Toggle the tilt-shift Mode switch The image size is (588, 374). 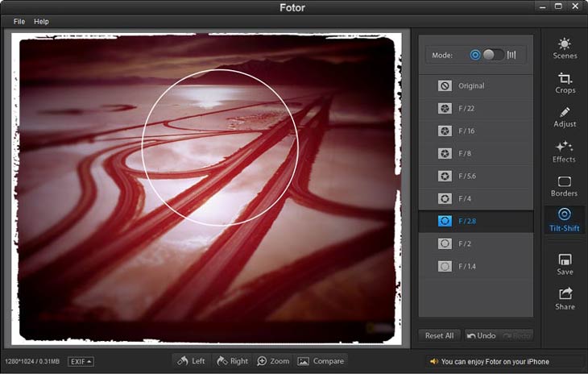tap(493, 55)
